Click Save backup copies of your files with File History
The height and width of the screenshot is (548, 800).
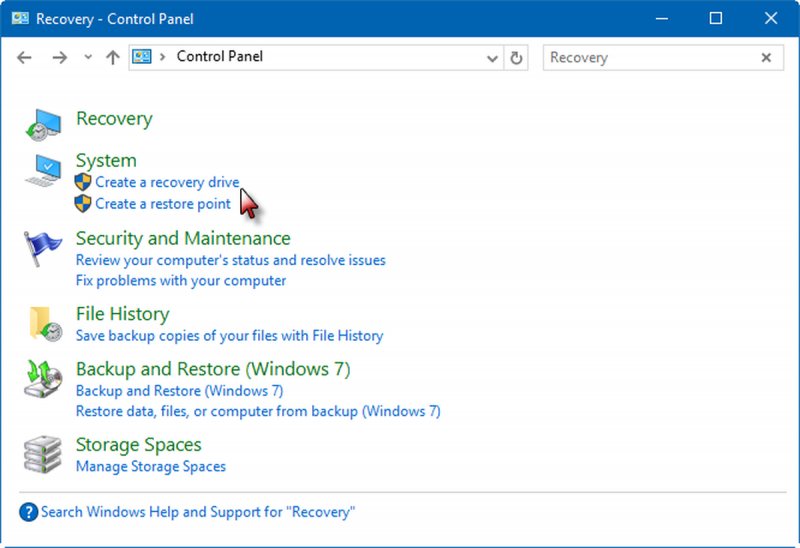[230, 336]
